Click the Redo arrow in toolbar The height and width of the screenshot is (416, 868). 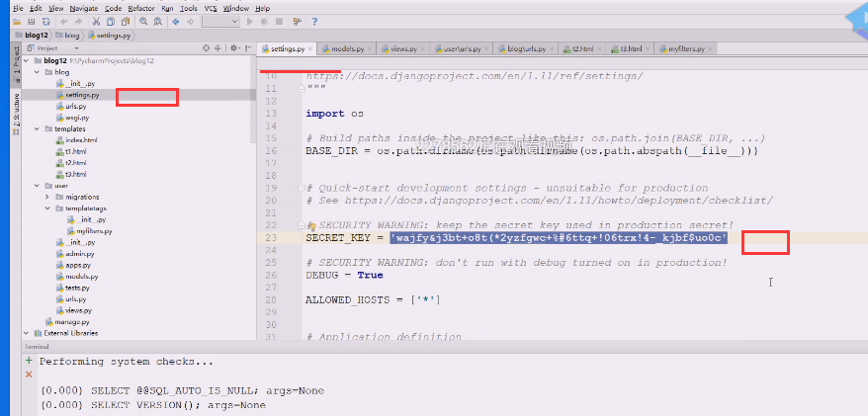[x=78, y=22]
